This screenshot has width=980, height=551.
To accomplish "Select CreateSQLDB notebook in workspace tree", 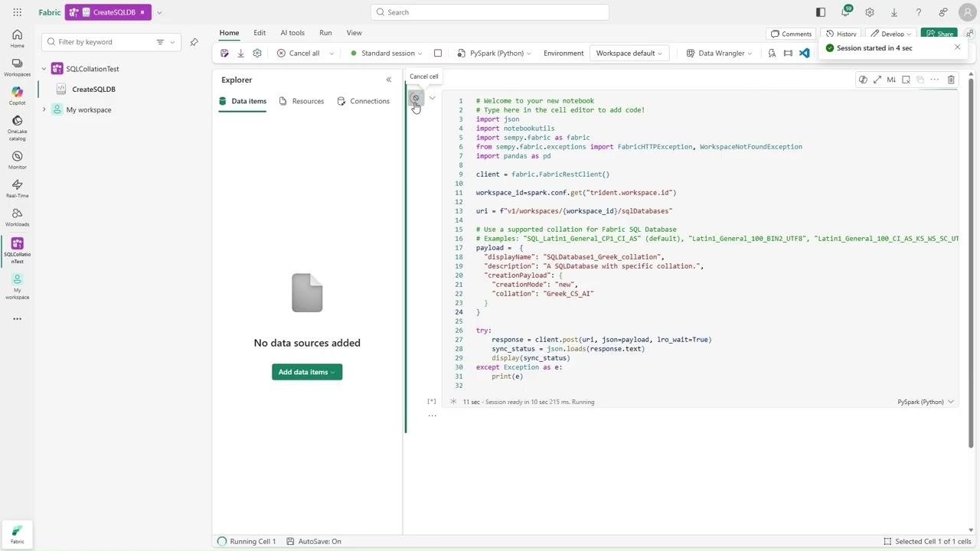I will pos(93,90).
